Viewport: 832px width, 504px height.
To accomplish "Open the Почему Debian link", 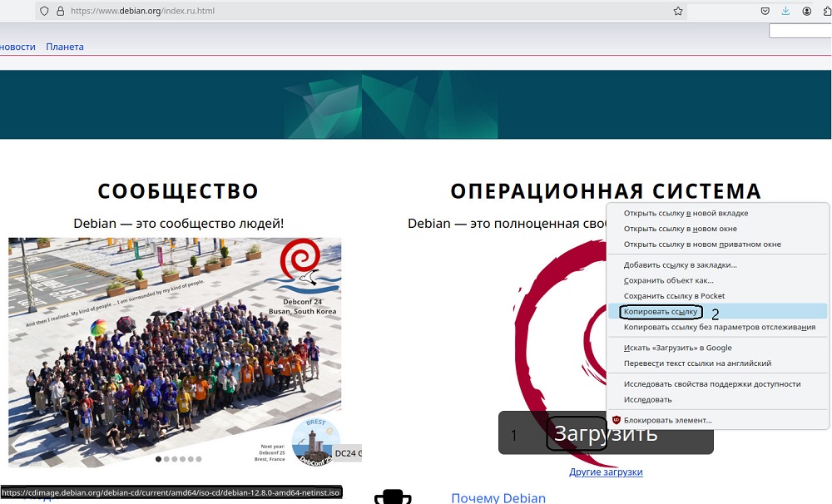I will coord(498,497).
